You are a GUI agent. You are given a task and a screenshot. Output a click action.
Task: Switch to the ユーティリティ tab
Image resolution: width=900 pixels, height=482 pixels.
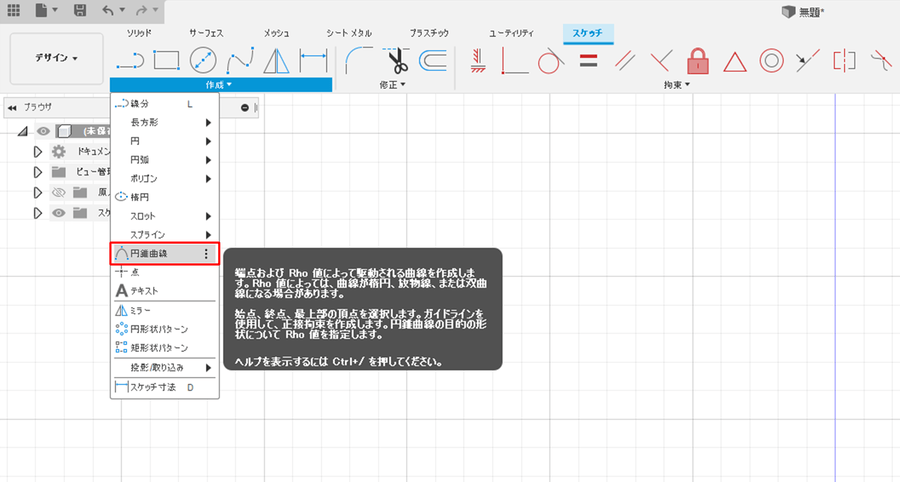pyautogui.click(x=511, y=33)
